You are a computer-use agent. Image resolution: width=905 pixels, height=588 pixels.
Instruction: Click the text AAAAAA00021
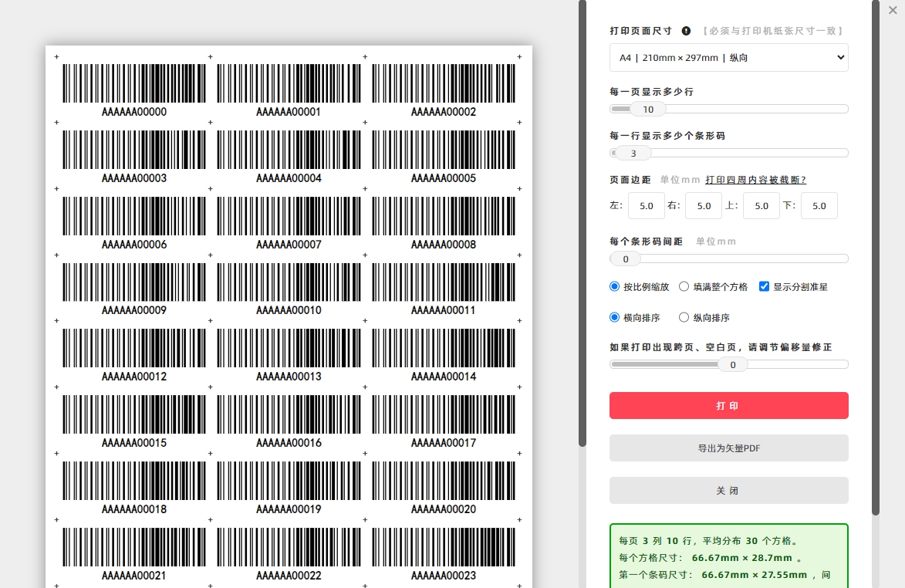click(x=134, y=576)
